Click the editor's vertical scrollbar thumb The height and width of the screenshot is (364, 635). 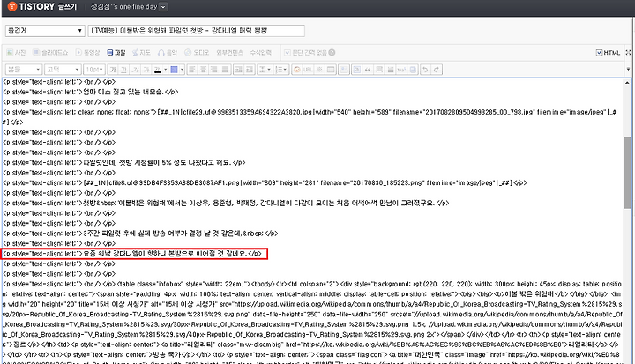pyautogui.click(x=627, y=173)
